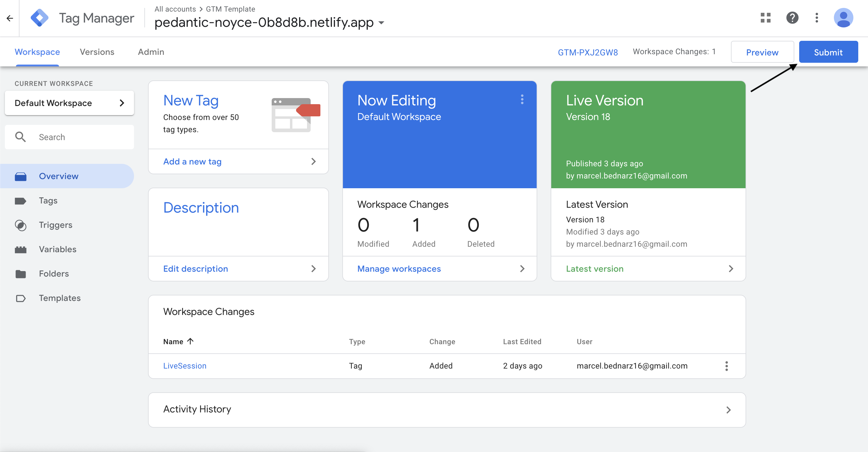Select the Templates sidebar icon
This screenshot has width=868, height=452.
[x=20, y=298]
